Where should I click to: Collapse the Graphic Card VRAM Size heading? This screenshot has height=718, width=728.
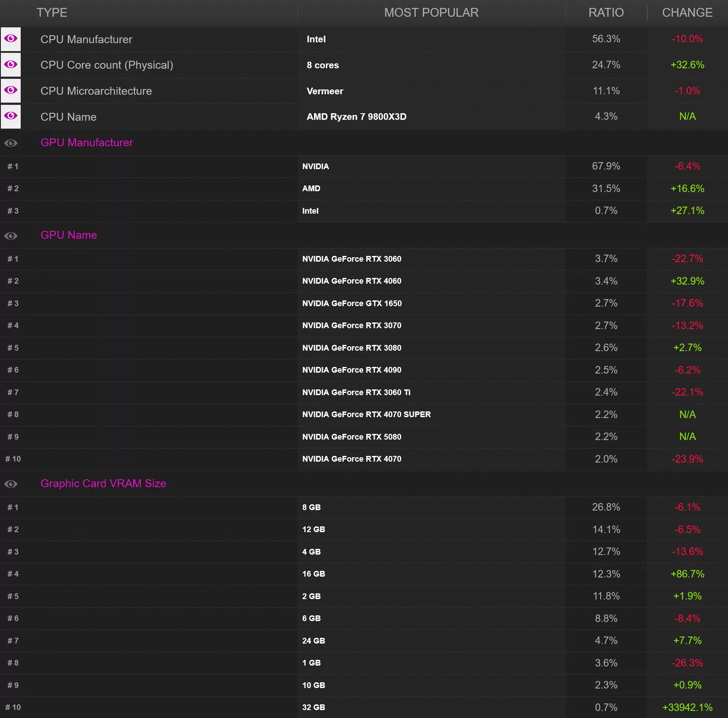[x=103, y=484]
